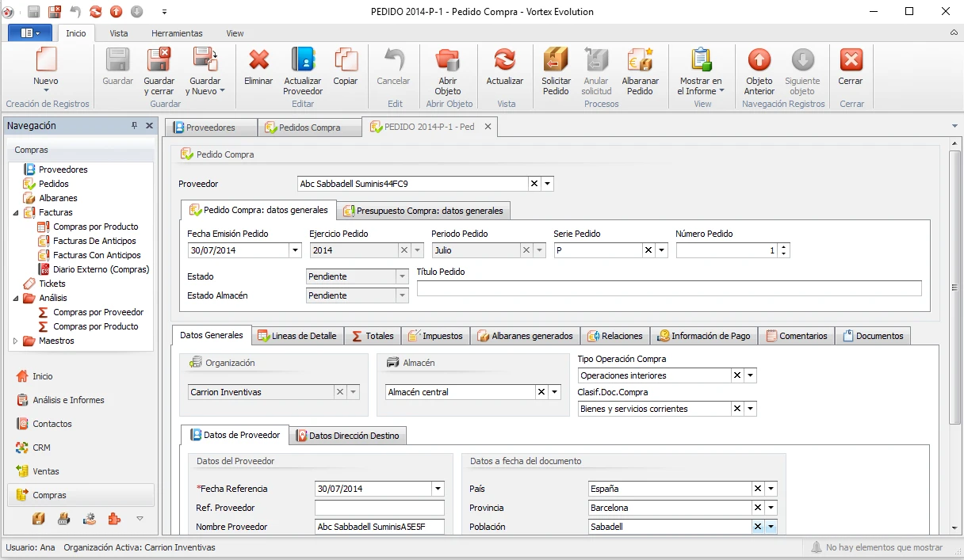964x560 pixels.
Task: Collapse the Análisis tree node
Action: (x=17, y=298)
